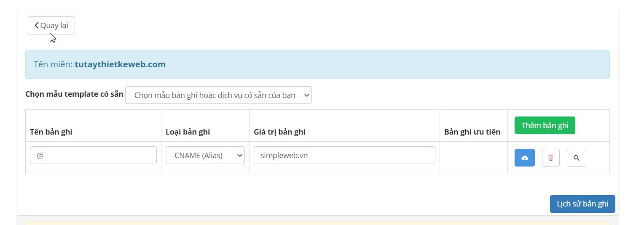Click the Chọn mẫu template có sẵn label
Screen dimensions: 644x225
74,94
